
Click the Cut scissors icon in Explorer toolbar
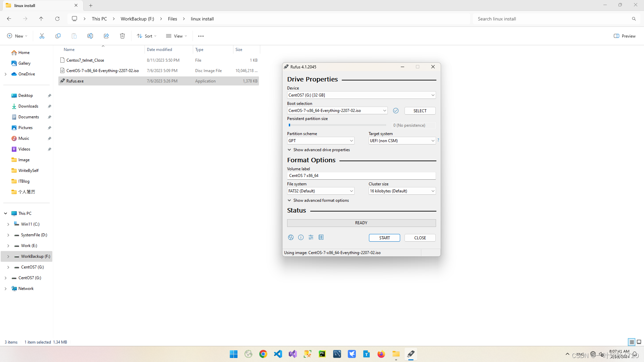[42, 36]
